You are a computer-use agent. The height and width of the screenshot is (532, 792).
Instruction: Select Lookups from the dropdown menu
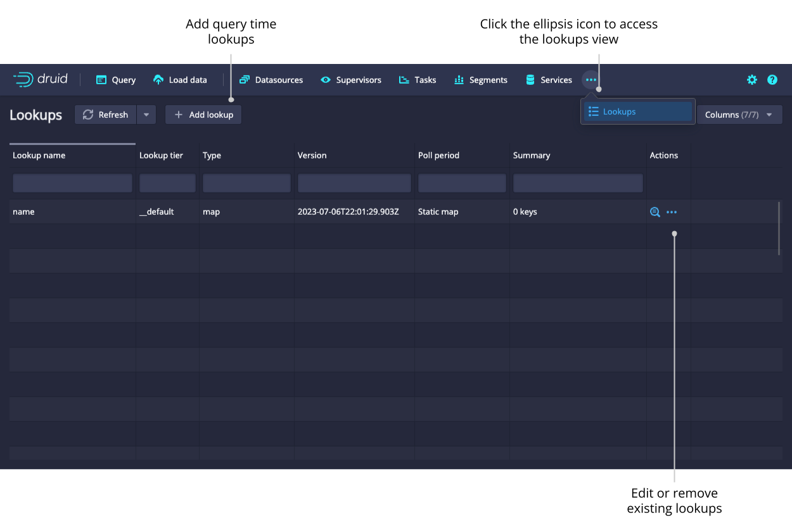pos(637,111)
